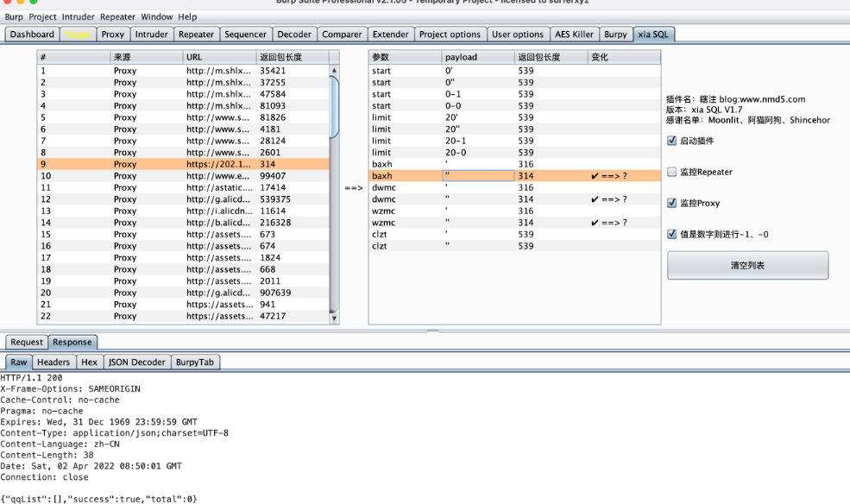850x504 pixels.
Task: Switch to the Burpy tab
Action: [616, 35]
